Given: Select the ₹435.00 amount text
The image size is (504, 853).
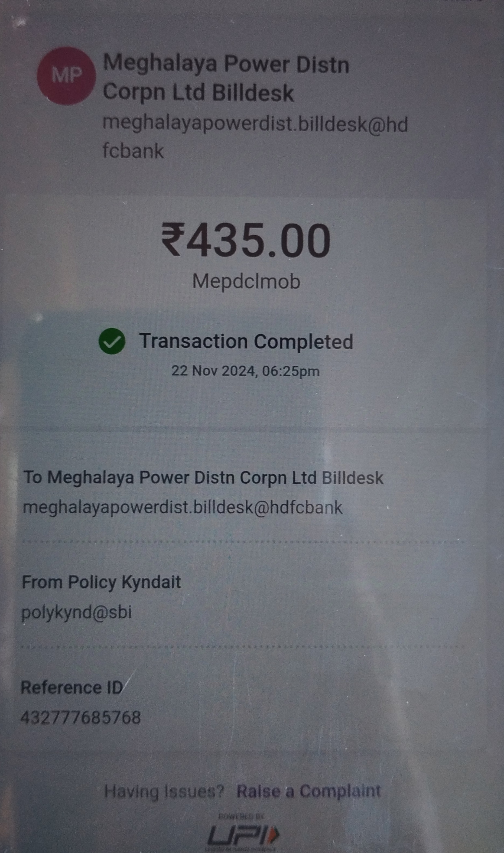Looking at the screenshot, I should pyautogui.click(x=246, y=240).
